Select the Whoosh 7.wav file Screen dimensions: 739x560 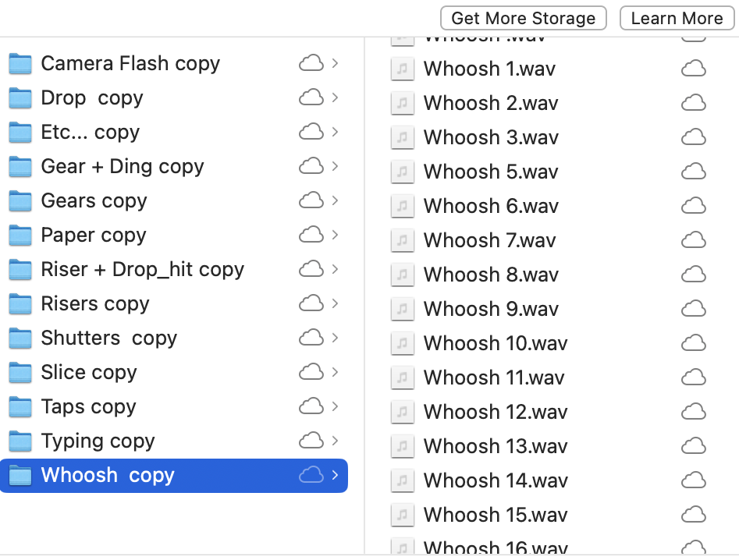549,241
